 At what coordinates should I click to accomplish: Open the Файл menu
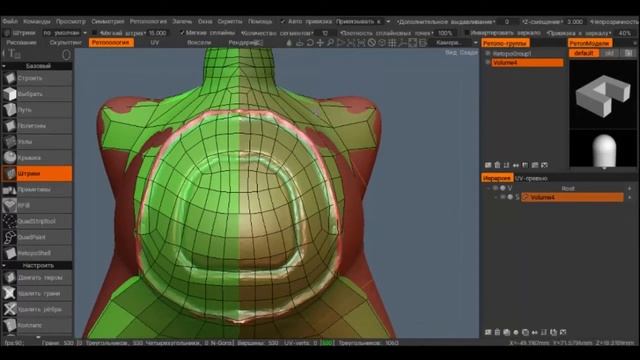(x=10, y=21)
